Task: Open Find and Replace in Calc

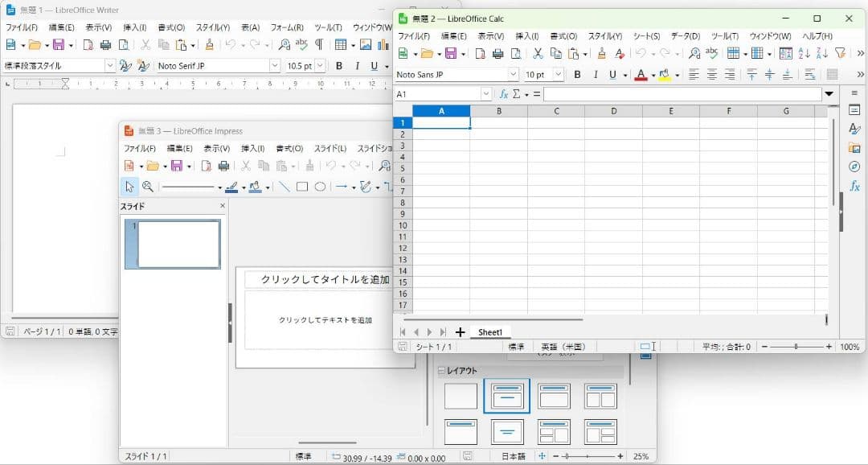Action: coord(693,52)
